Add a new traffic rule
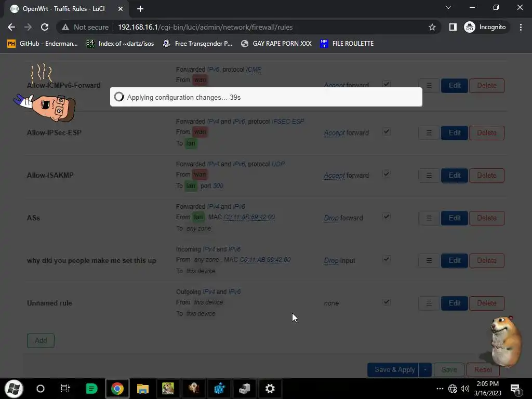 41,341
